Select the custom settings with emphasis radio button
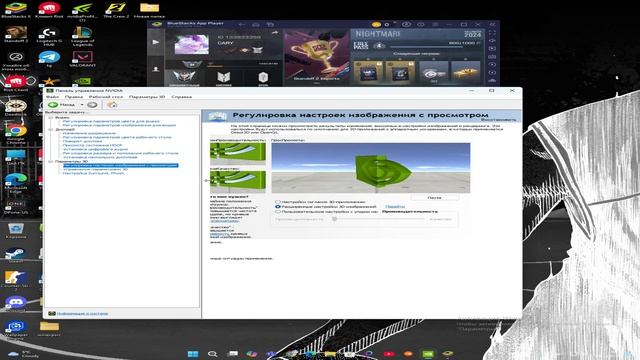Viewport: 640px width, 360px height. coord(278,212)
